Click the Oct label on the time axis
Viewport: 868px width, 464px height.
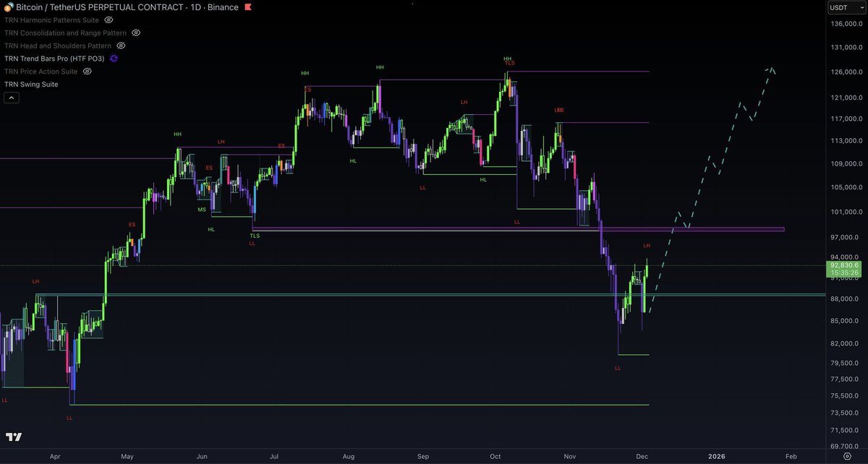coord(495,457)
